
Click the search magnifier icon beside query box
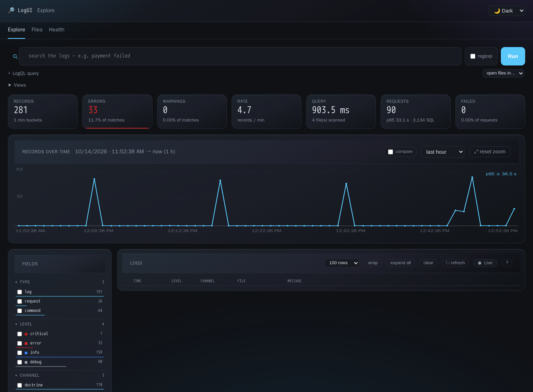(15, 56)
